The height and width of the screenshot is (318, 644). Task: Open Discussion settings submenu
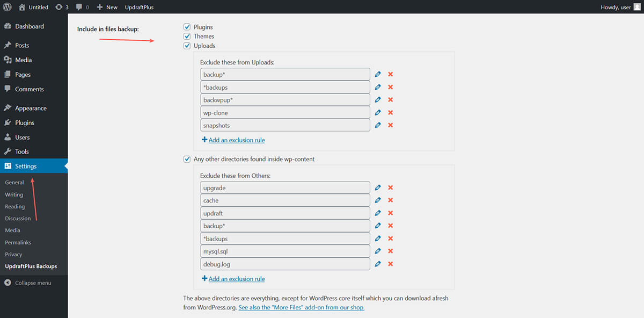click(18, 218)
